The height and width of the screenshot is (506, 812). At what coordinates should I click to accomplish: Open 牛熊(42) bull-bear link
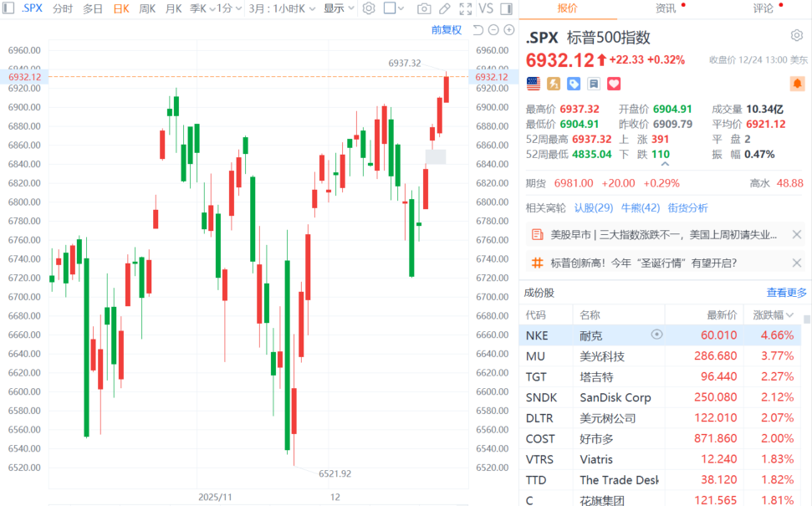[640, 207]
